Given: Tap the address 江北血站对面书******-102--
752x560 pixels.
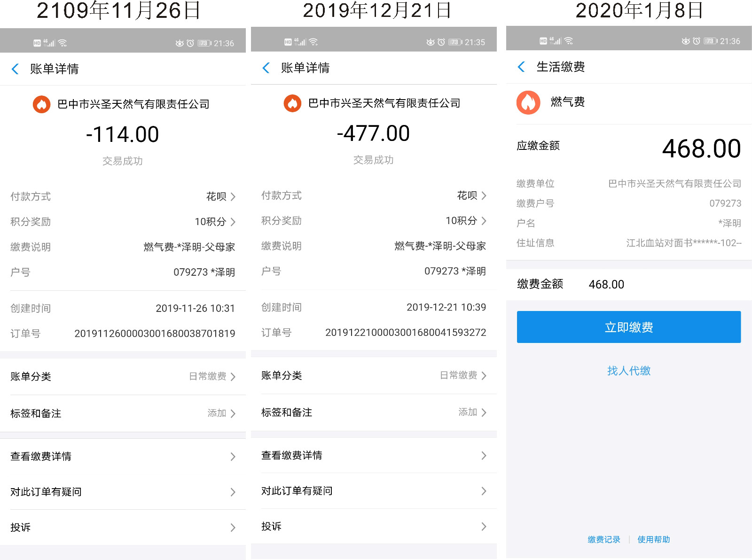Looking at the screenshot, I should pyautogui.click(x=684, y=243).
